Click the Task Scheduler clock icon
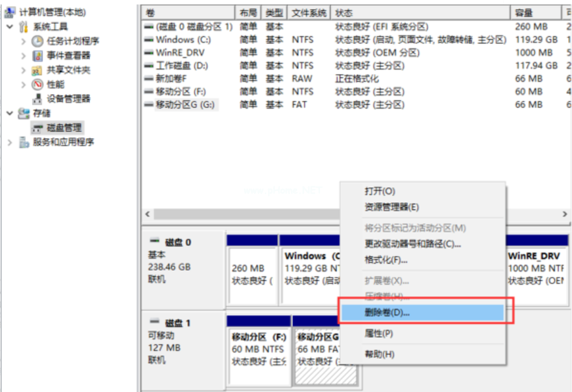 coord(37,41)
